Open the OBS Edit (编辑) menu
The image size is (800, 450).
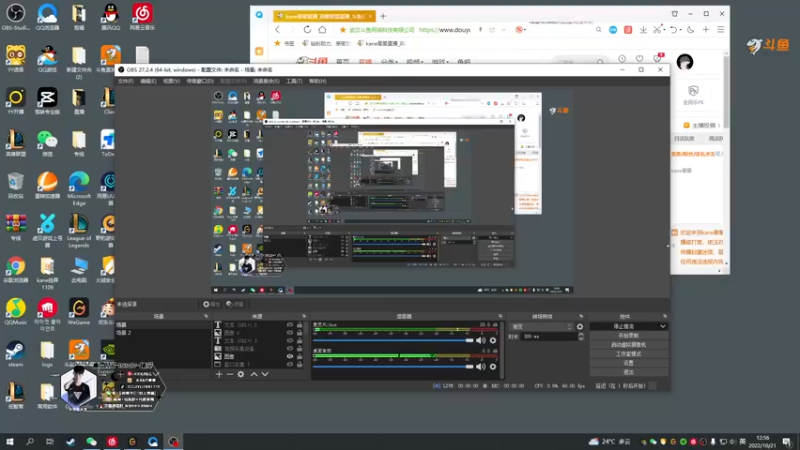coord(148,81)
